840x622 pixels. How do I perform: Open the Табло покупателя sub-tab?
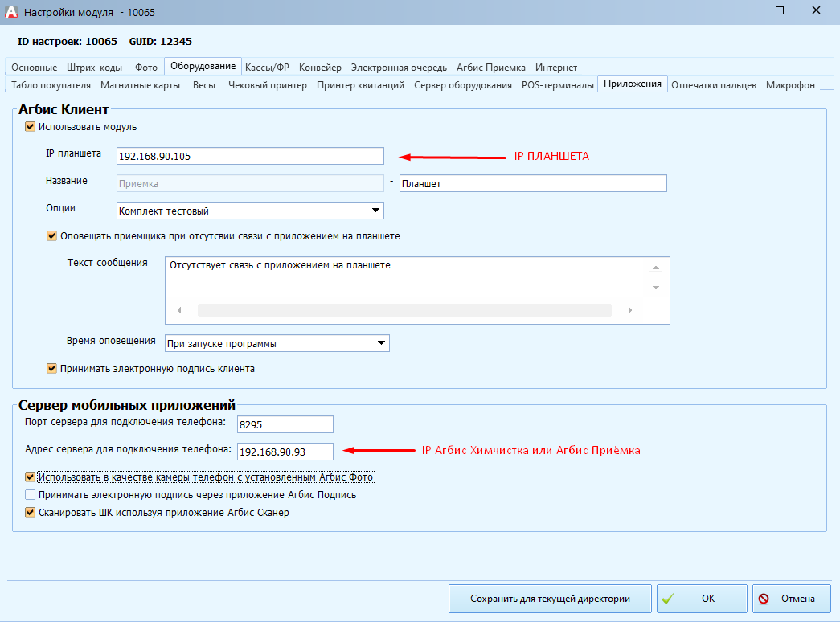(x=51, y=85)
